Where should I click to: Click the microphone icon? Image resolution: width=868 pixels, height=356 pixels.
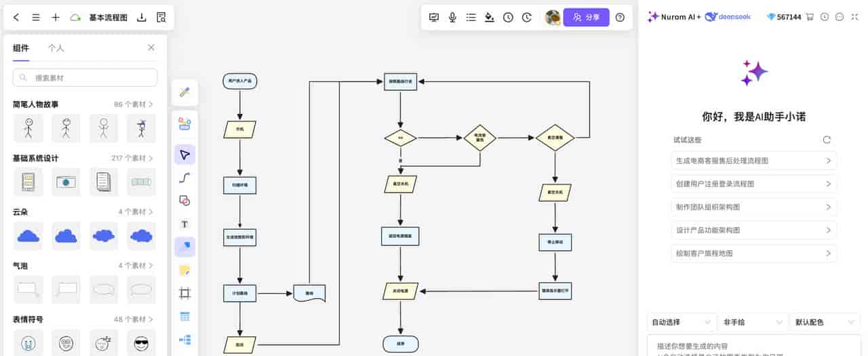point(452,18)
